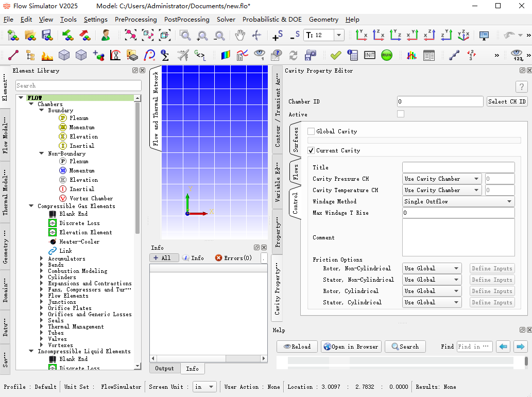Click the zoom in magnifier icon
This screenshot has height=397, width=532.
[x=202, y=35]
